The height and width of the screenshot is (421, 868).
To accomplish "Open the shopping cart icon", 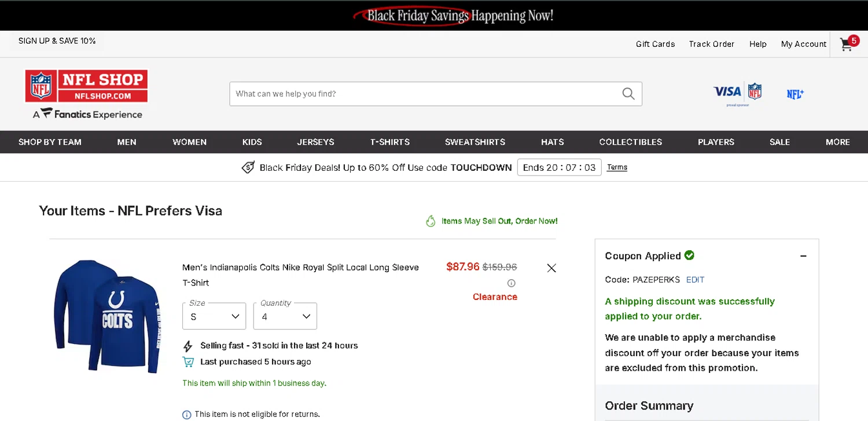I will [847, 45].
